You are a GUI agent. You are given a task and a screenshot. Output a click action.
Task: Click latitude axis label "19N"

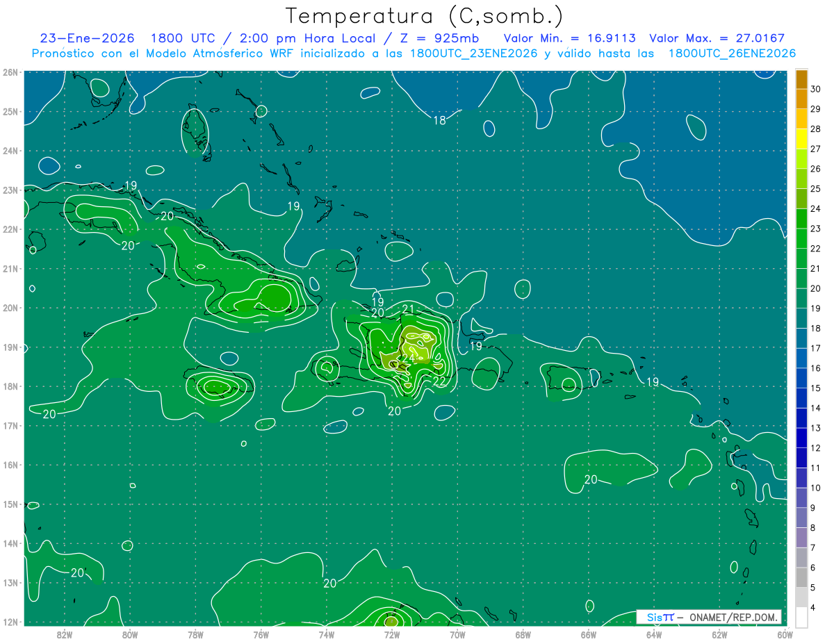(10, 347)
